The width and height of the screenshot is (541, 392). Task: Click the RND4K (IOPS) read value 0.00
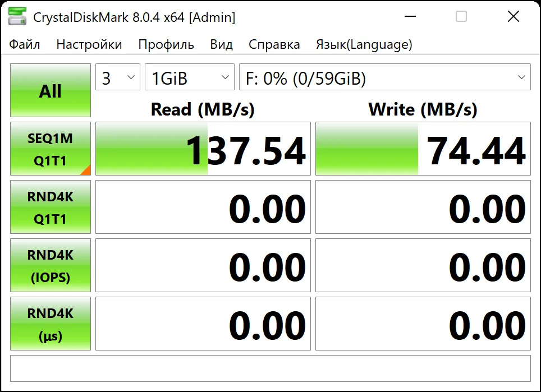[x=203, y=265]
